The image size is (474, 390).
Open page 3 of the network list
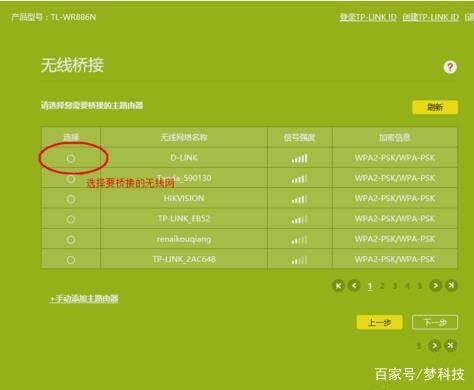395,286
